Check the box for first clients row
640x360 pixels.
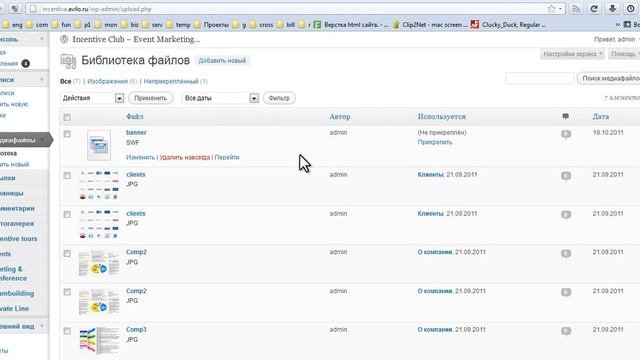(x=67, y=176)
